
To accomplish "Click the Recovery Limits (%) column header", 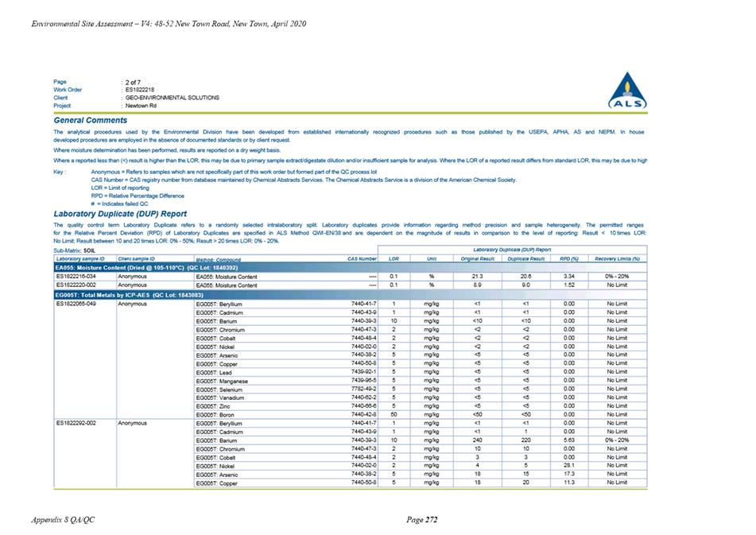I will pyautogui.click(x=617, y=259).
